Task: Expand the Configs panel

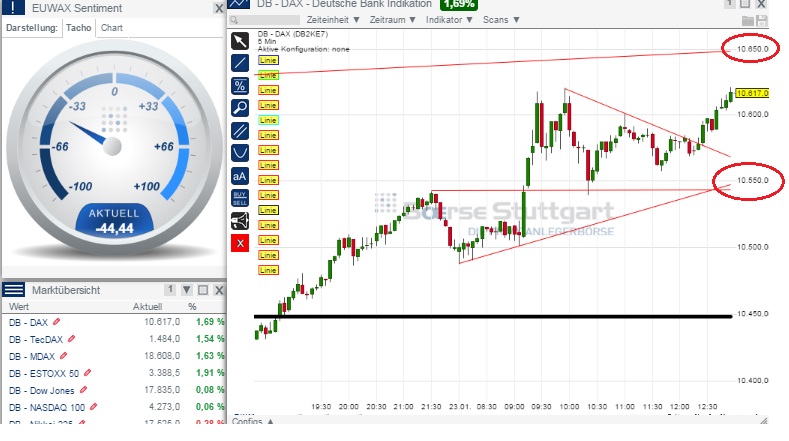Action: (x=253, y=421)
